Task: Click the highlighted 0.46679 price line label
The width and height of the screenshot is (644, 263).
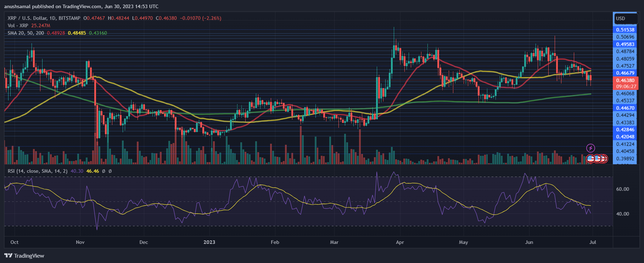Action: (625, 73)
